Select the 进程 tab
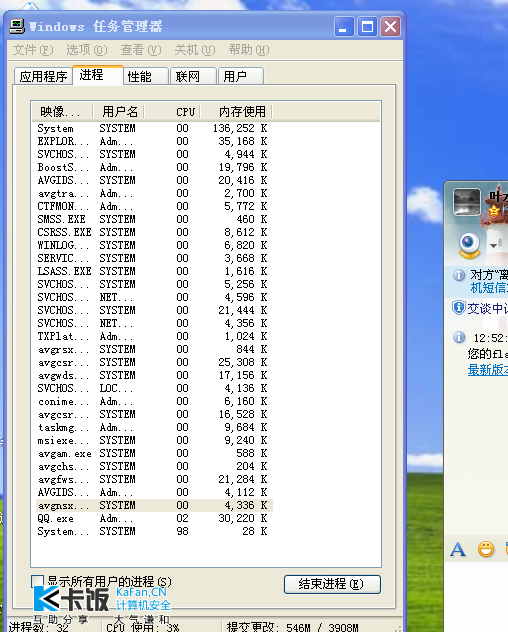Image resolution: width=508 pixels, height=632 pixels. [x=98, y=75]
